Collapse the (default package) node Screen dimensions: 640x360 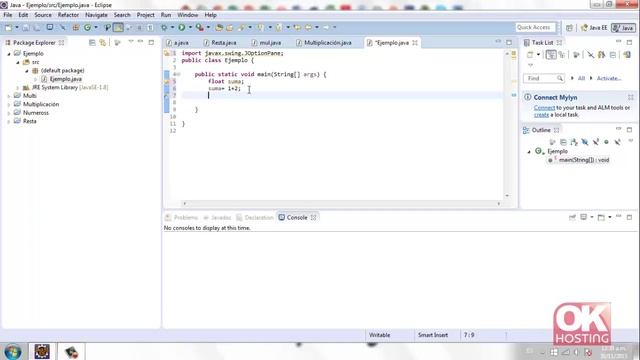[x=27, y=71]
